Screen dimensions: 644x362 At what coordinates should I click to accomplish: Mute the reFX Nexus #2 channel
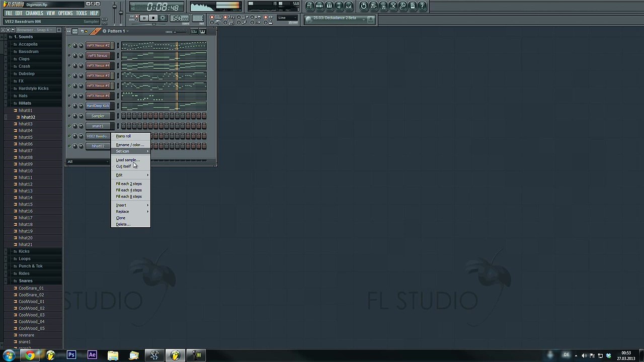tap(69, 46)
